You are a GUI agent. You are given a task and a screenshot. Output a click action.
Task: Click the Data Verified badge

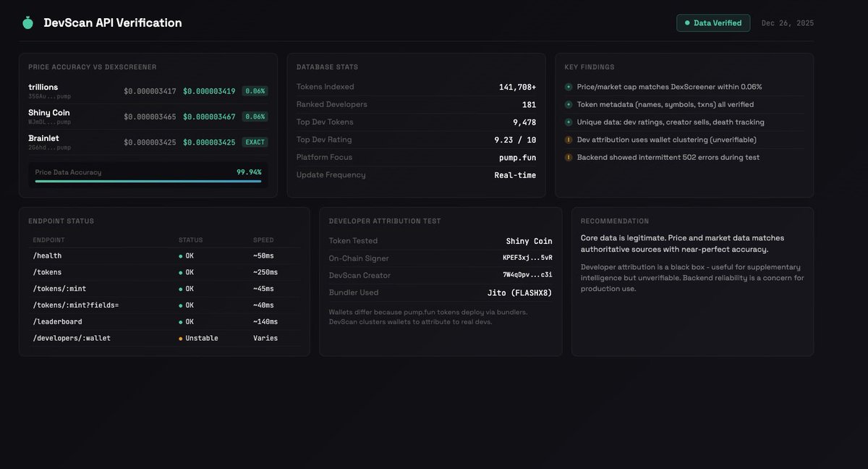coord(713,23)
